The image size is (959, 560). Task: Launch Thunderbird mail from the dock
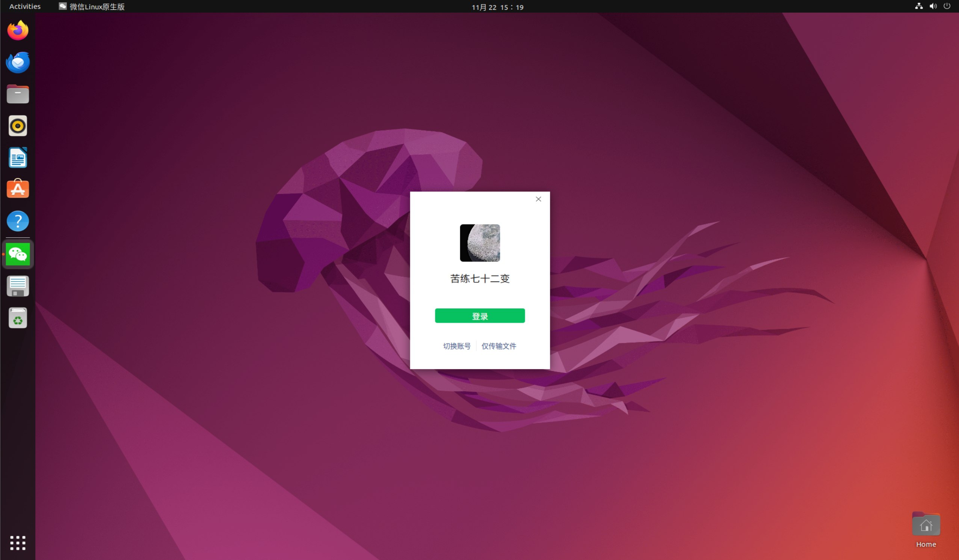[x=18, y=62]
